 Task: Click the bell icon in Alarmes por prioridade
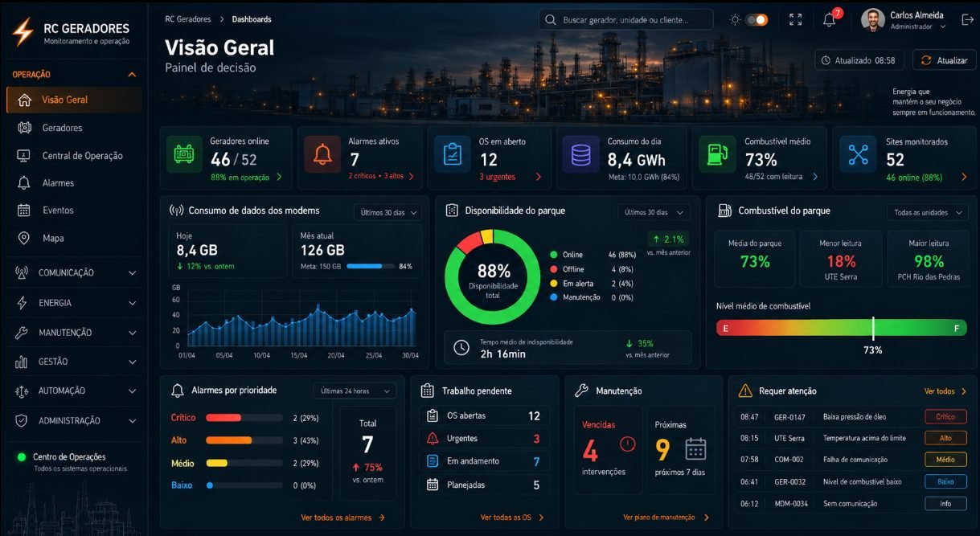tap(178, 391)
